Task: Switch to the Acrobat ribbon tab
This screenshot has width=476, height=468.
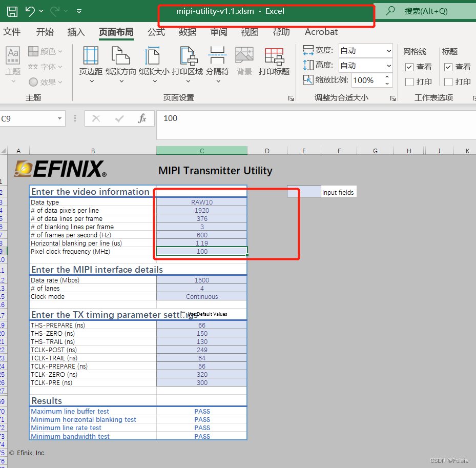Action: (x=321, y=32)
